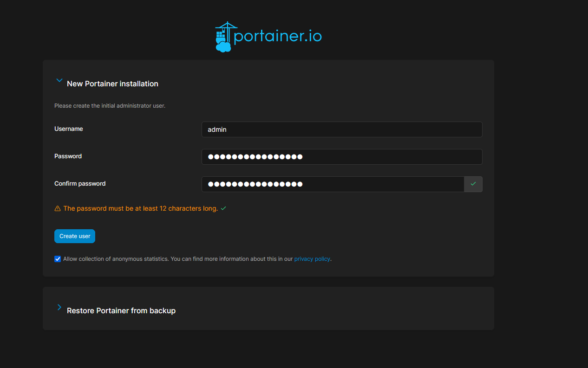This screenshot has height=368, width=588.
Task: Click the green checkmark after password length message
Action: point(223,209)
